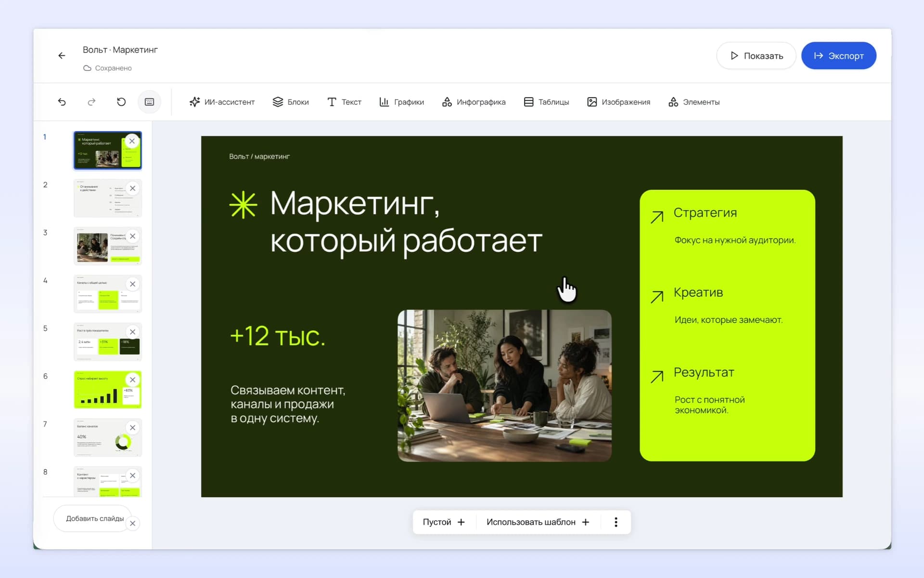Delete slide 3 with its X icon
The image size is (924, 578).
[133, 236]
